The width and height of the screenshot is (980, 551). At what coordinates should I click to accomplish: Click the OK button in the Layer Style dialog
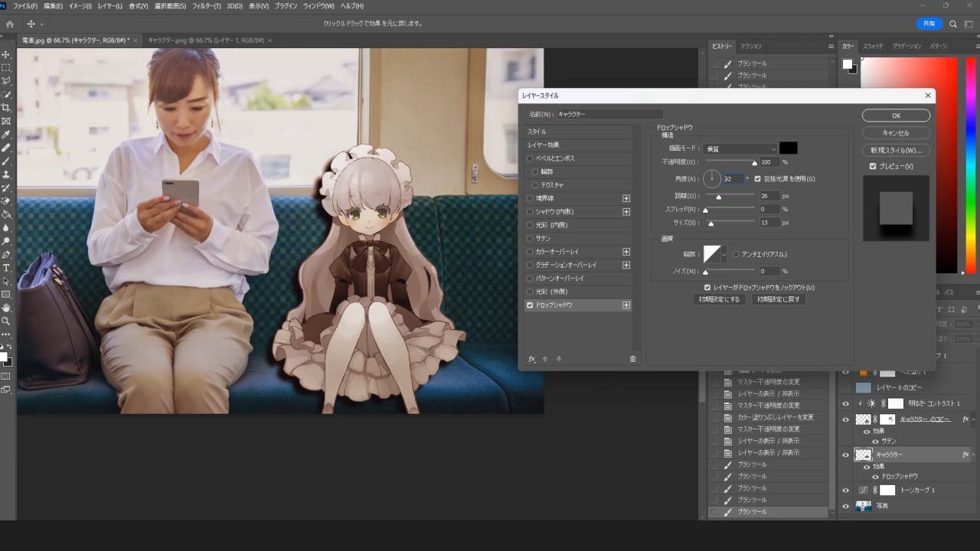point(896,116)
